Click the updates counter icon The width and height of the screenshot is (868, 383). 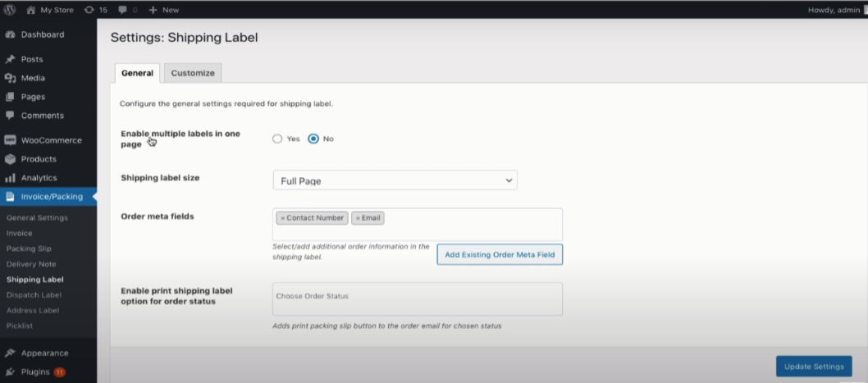coord(89,10)
